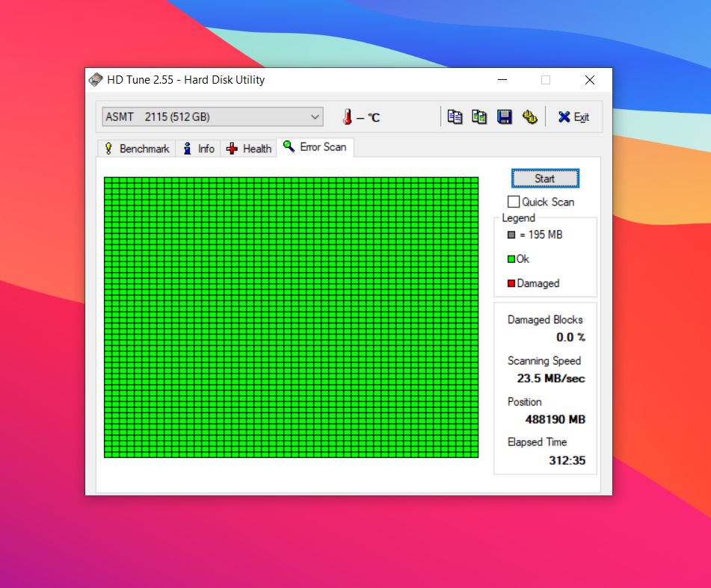Click the Scanning Speed label
Screen dimensions: 711x588
(x=544, y=361)
